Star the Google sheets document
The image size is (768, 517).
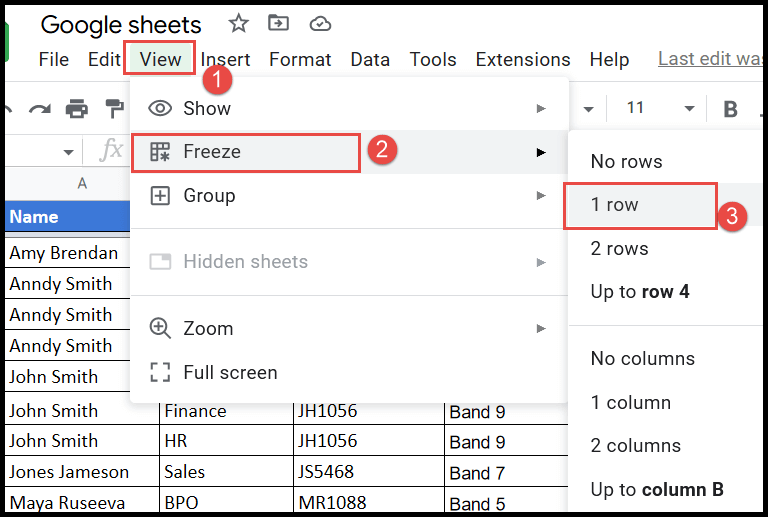[239, 24]
